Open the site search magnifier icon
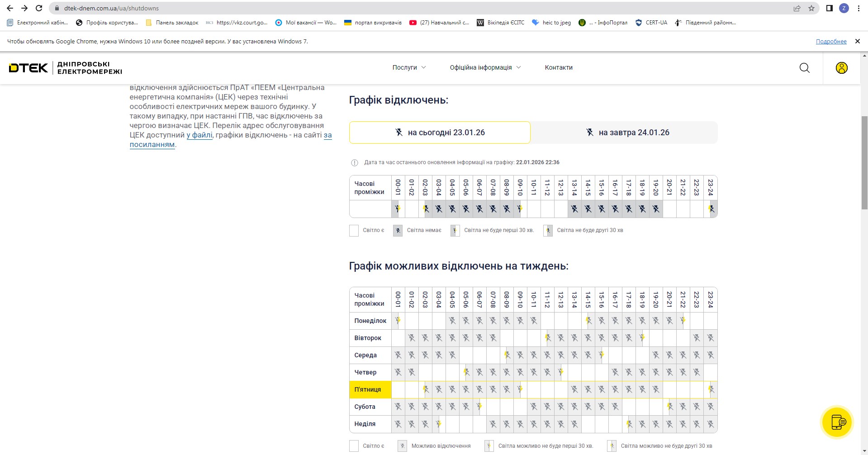 pyautogui.click(x=804, y=68)
